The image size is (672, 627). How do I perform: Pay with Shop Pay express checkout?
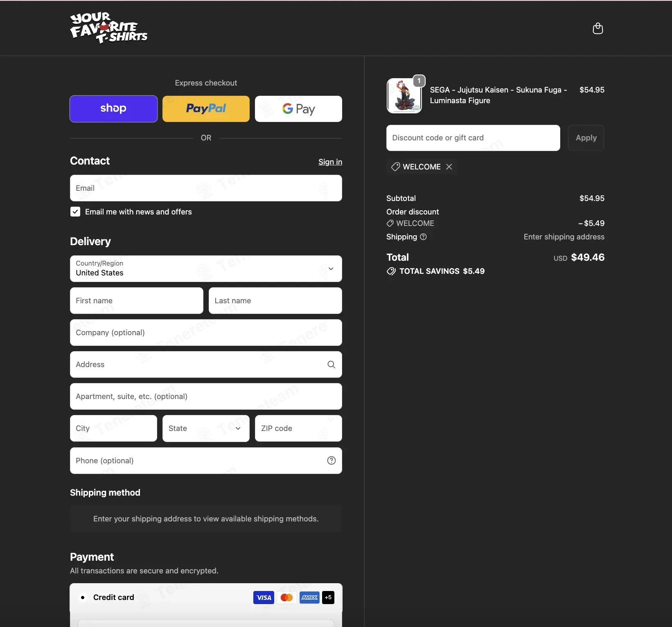point(113,109)
